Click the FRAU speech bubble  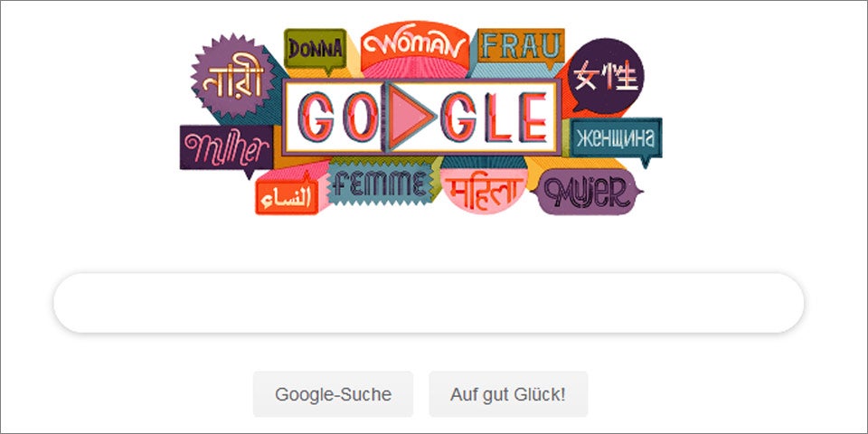click(521, 46)
